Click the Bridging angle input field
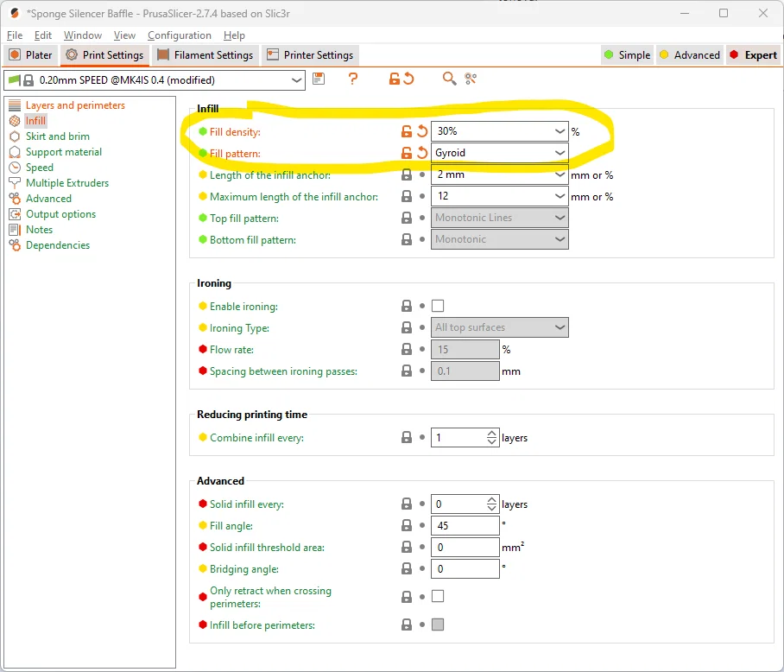The height and width of the screenshot is (672, 784). tap(465, 568)
